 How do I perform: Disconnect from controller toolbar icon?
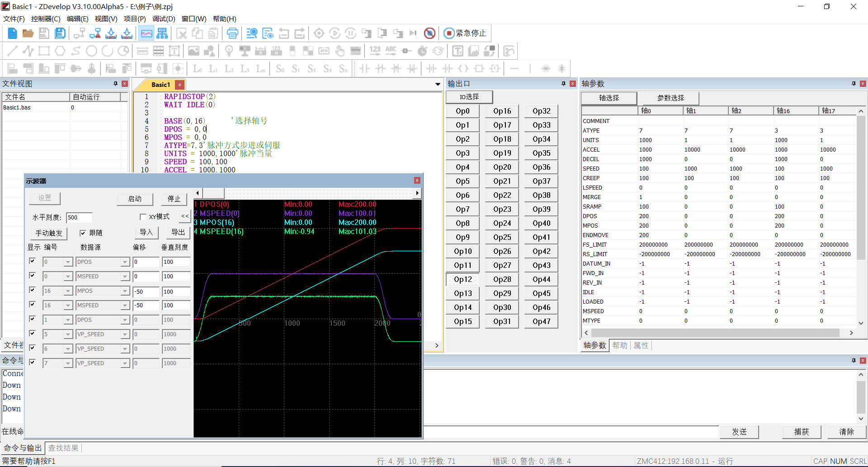95,33
